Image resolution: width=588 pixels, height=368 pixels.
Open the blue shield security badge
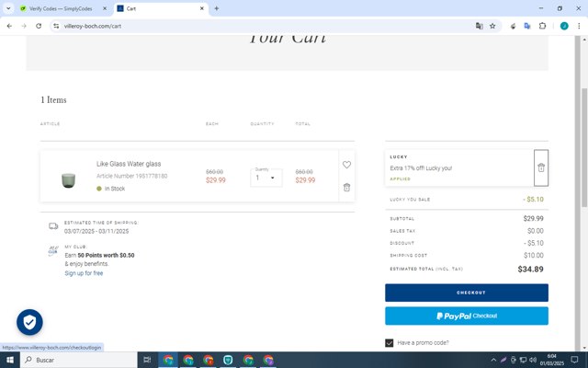point(29,322)
